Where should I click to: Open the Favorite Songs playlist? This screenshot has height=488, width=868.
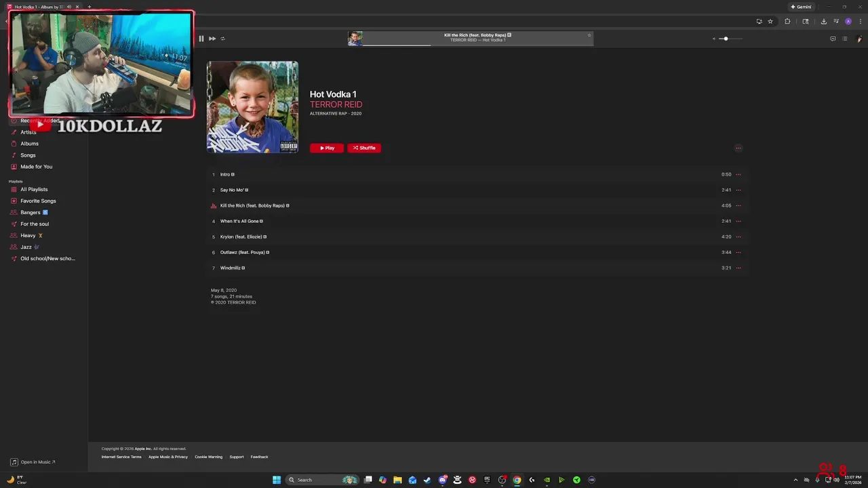pos(38,201)
